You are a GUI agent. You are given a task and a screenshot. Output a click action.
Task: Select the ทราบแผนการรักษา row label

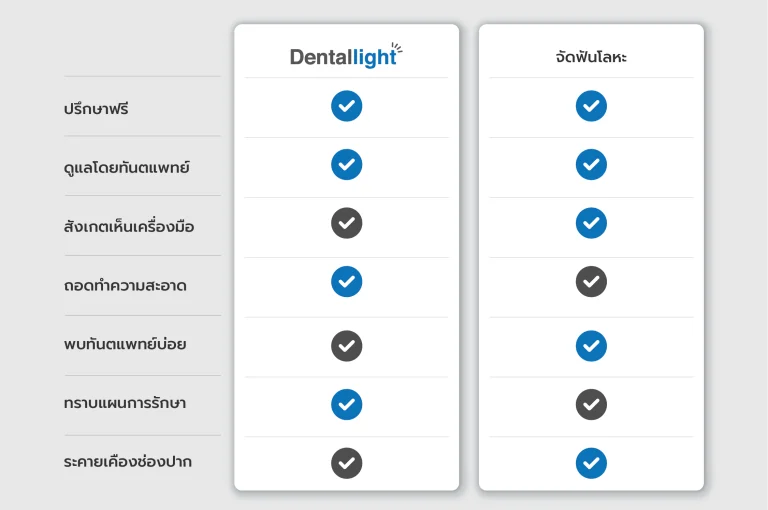pos(124,404)
